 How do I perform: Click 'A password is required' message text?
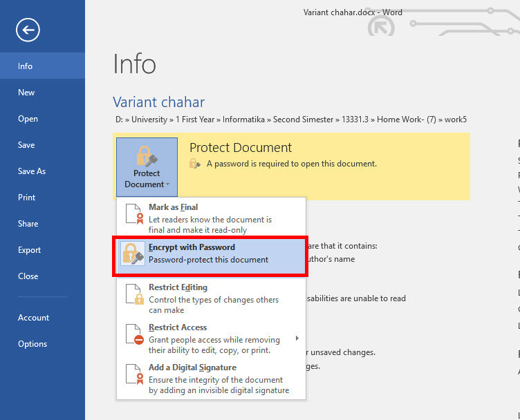coord(292,164)
